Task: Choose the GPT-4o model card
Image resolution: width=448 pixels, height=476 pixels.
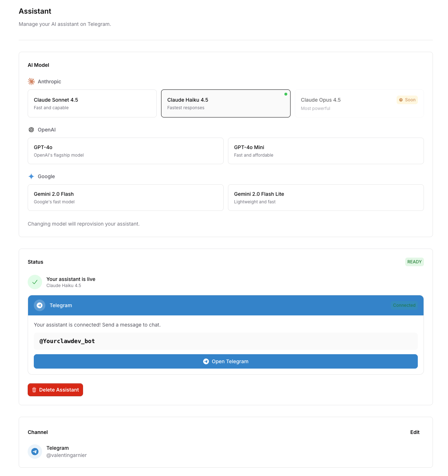Action: 125,151
